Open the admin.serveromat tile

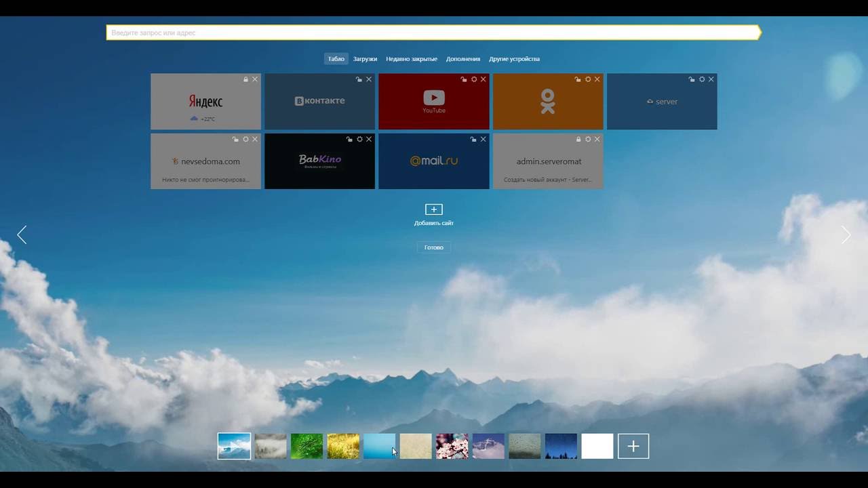[x=548, y=161]
